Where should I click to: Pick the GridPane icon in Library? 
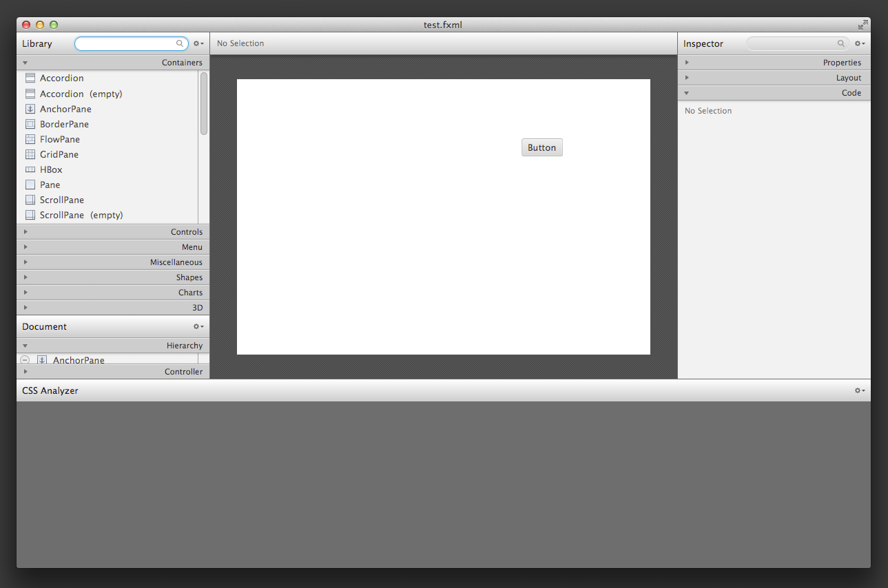click(30, 154)
